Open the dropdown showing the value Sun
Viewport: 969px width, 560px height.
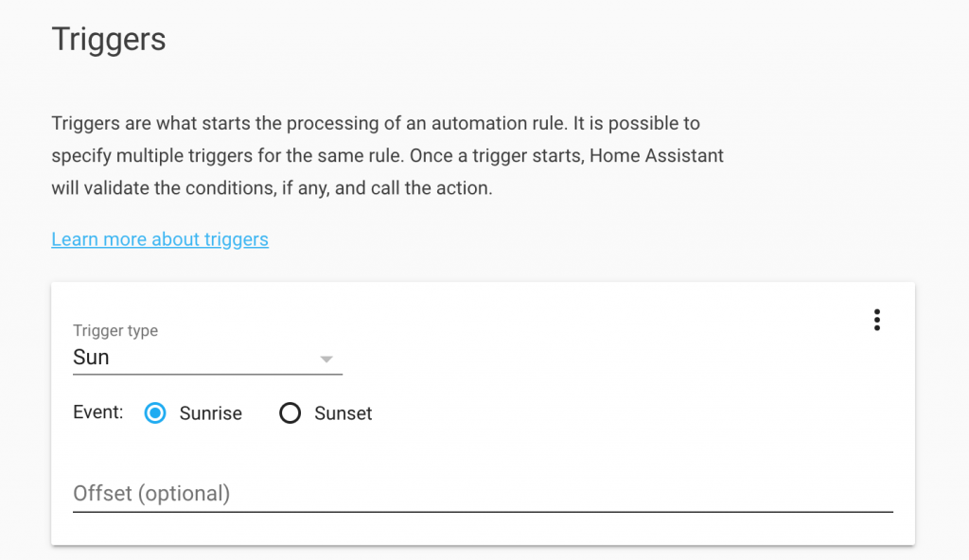pos(207,358)
